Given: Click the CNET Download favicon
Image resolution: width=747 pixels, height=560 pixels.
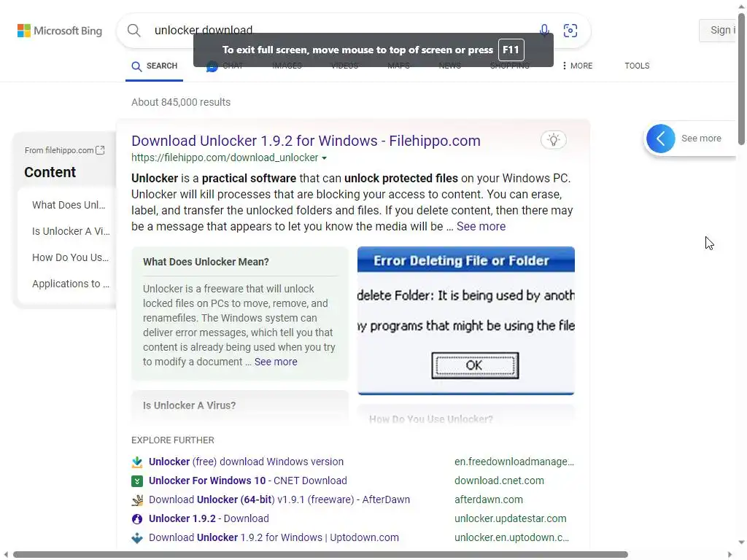Looking at the screenshot, I should [x=137, y=481].
